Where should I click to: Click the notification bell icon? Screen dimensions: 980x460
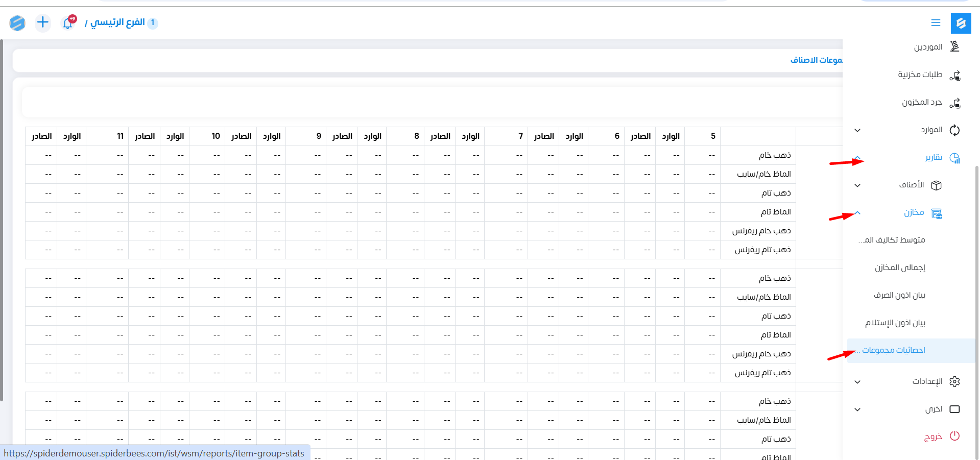68,23
